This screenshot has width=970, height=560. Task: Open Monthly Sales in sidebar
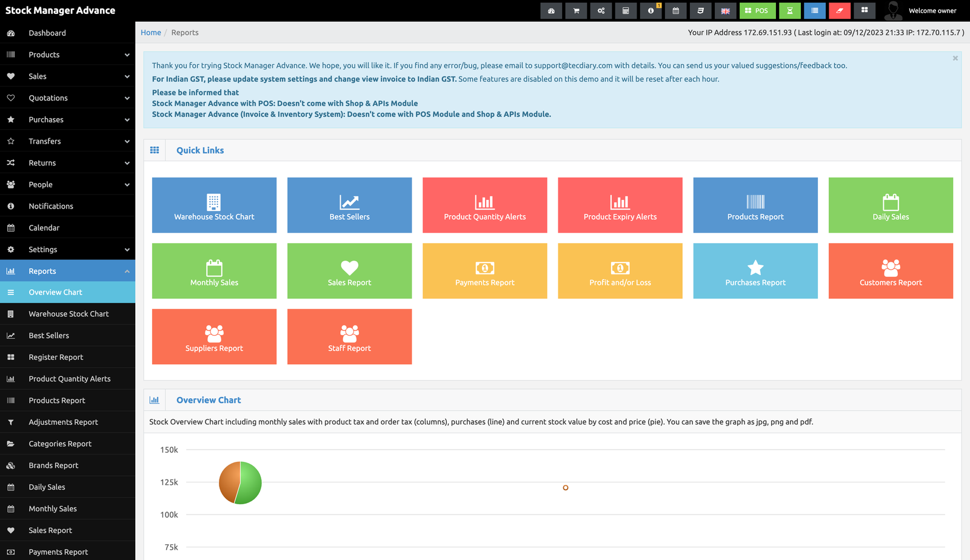[67, 508]
